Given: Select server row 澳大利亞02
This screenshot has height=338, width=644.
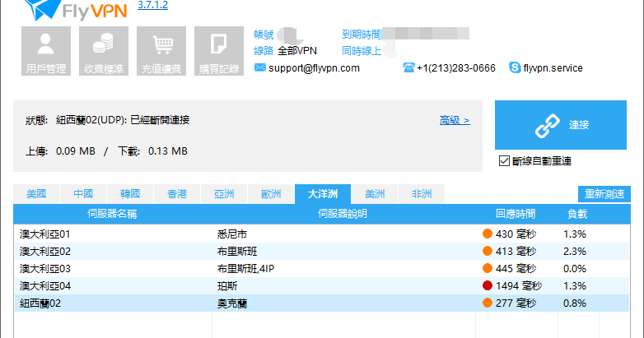Looking at the screenshot, I should [x=322, y=251].
